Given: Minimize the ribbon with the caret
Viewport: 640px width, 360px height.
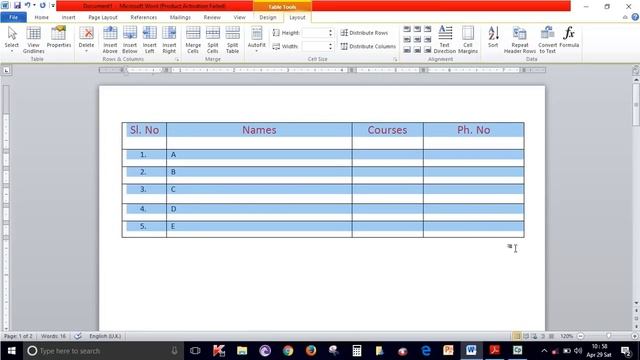Looking at the screenshot, I should (625, 17).
